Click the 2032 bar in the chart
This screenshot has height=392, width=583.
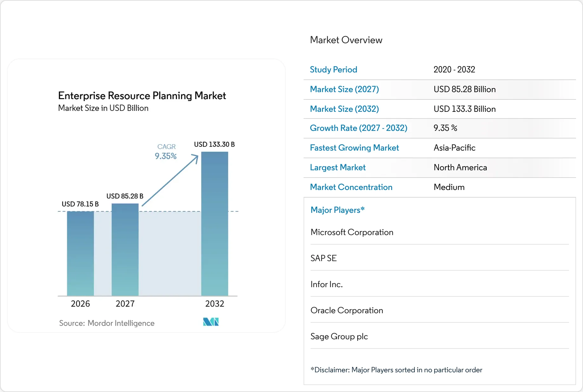pyautogui.click(x=215, y=224)
